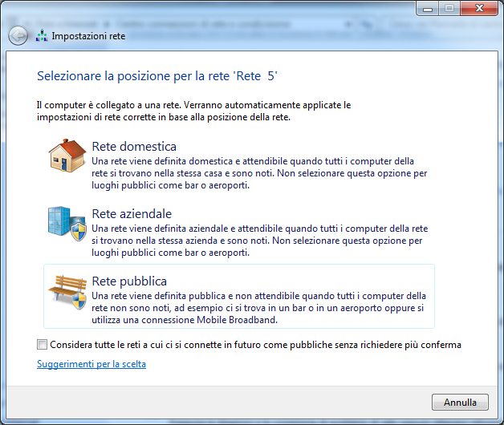Select the Rete domestica heading
This screenshot has width=504, height=425.
coord(134,147)
